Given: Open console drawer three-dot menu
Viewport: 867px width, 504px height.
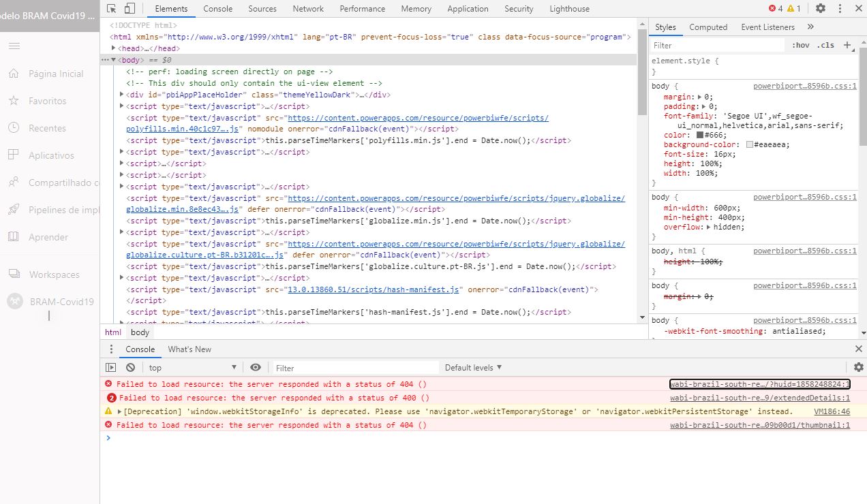Looking at the screenshot, I should tap(112, 349).
